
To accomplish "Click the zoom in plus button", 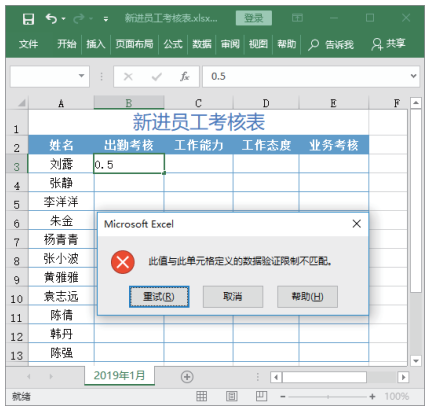I will [372, 397].
